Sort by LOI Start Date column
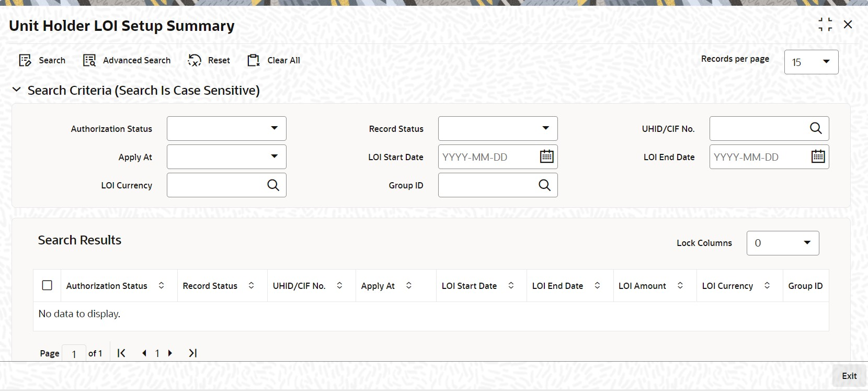Image resolution: width=868 pixels, height=391 pixels. [511, 285]
